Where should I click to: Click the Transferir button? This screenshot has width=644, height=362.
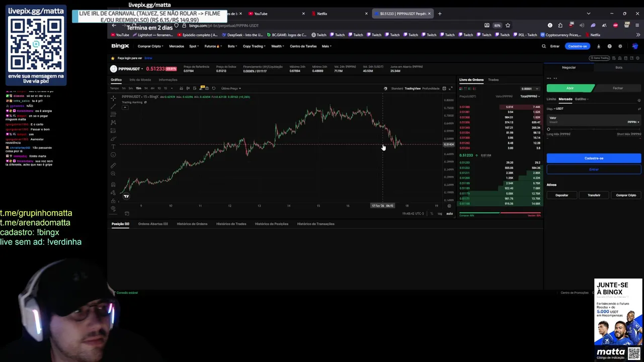594,195
